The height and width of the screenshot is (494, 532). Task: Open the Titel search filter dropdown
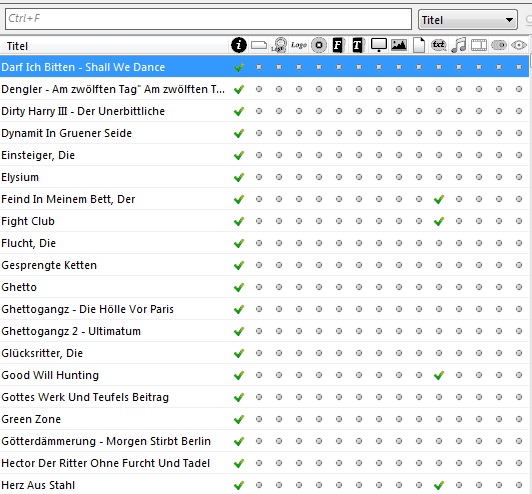[x=468, y=20]
